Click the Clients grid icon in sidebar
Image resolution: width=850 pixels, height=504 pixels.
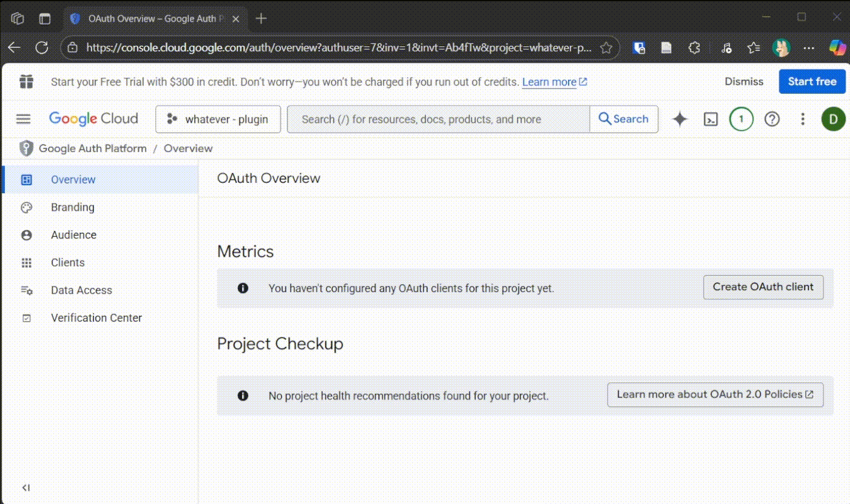pos(26,263)
